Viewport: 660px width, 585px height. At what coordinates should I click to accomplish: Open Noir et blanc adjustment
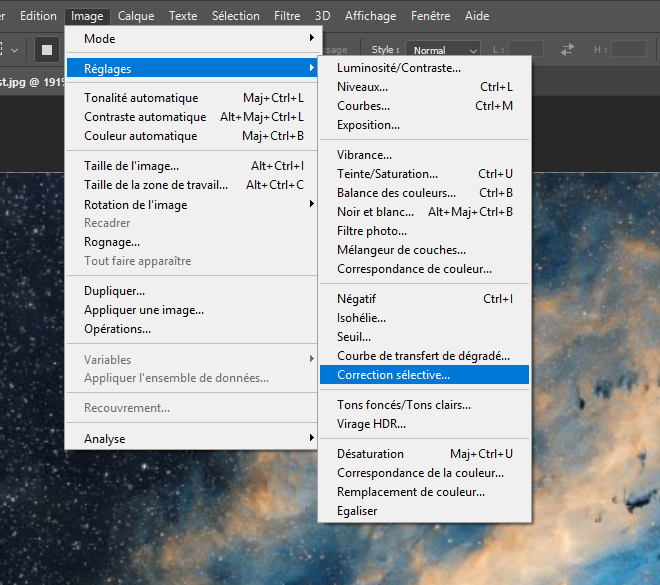(x=424, y=212)
